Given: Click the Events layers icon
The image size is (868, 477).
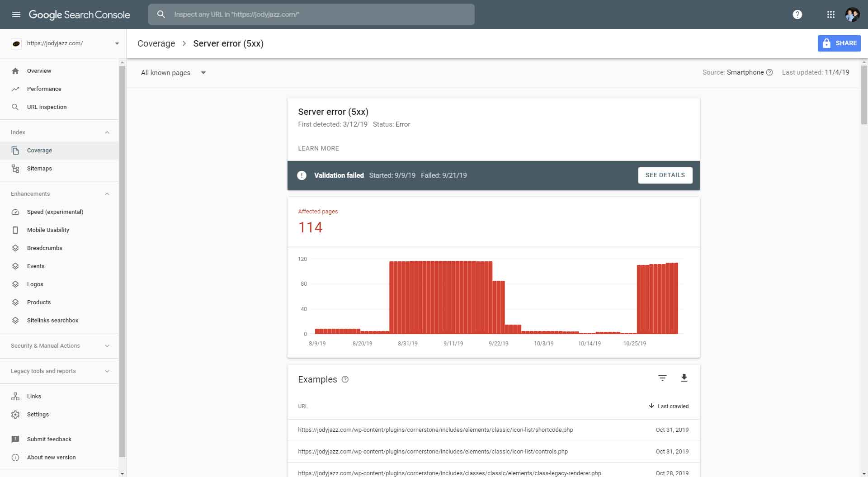Looking at the screenshot, I should tap(15, 266).
